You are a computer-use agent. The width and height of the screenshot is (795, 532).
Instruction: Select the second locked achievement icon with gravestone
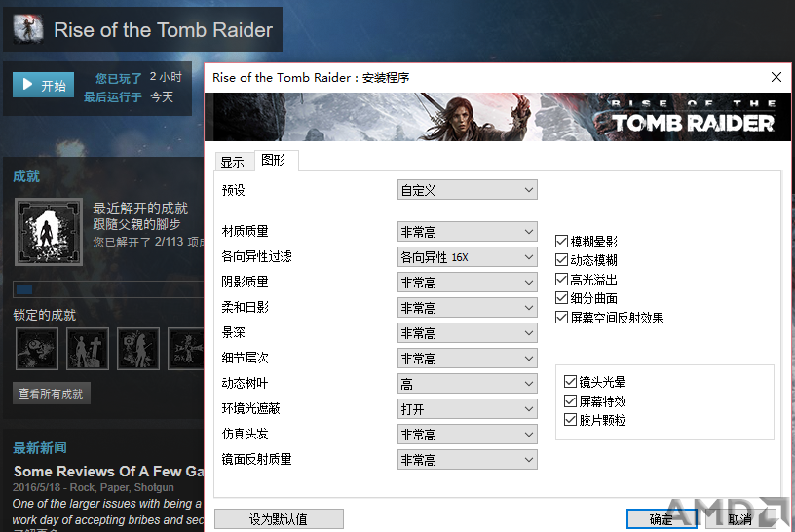tap(88, 349)
